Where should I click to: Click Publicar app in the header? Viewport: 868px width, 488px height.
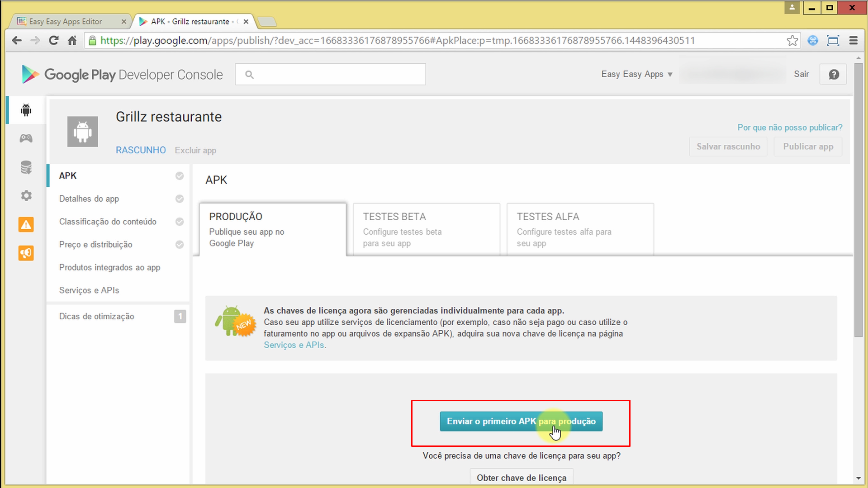pos(808,146)
